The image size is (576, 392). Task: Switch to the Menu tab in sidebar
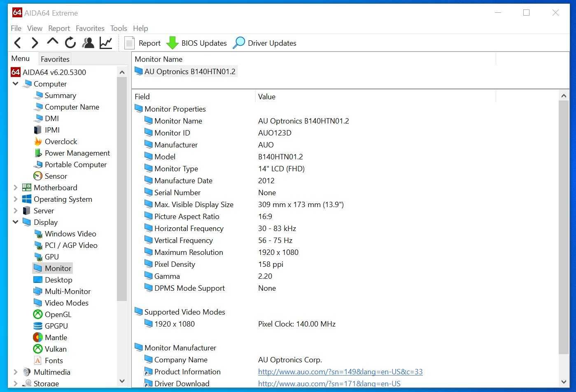coord(21,58)
